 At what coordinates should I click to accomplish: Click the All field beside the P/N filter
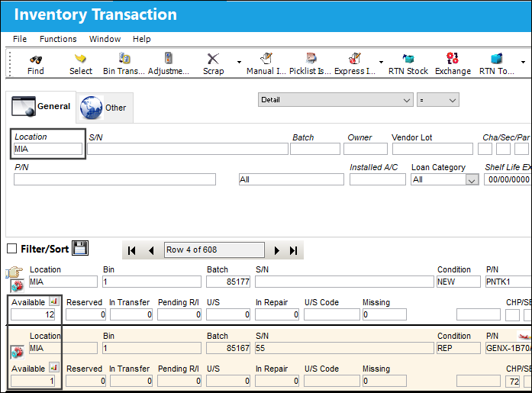click(x=291, y=179)
